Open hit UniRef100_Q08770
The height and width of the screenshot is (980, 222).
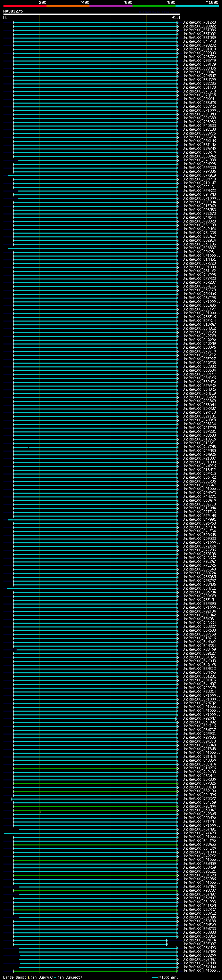click(199, 57)
